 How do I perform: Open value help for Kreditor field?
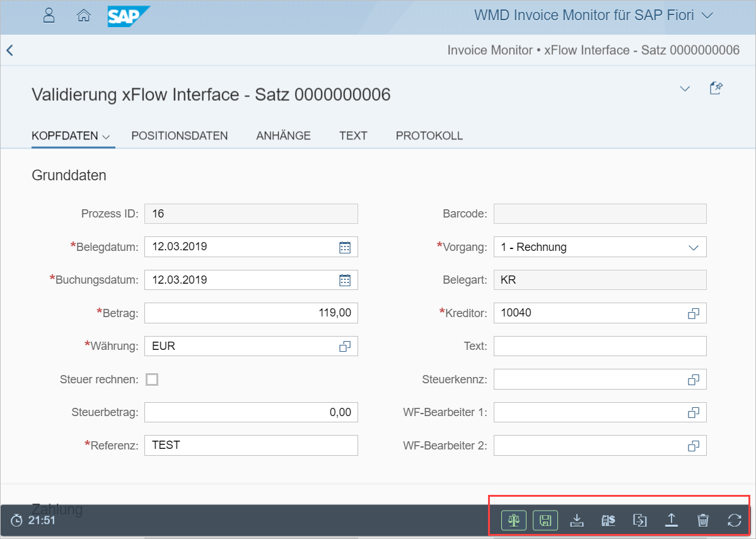point(693,313)
